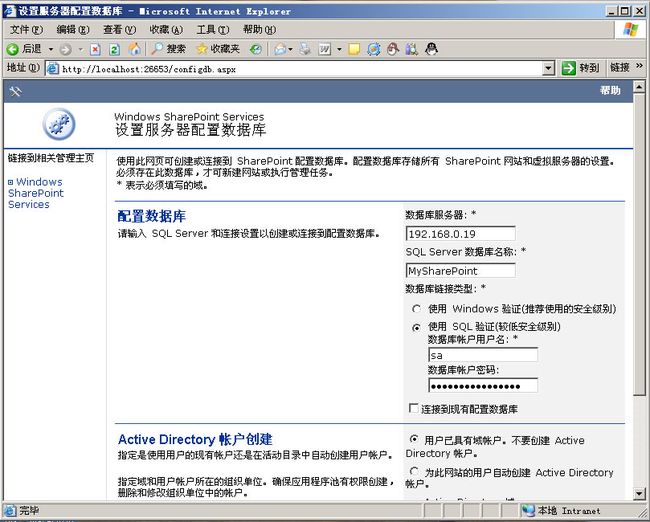Click the 本地 Intranet zone icon
This screenshot has height=522, width=650.
(528, 510)
